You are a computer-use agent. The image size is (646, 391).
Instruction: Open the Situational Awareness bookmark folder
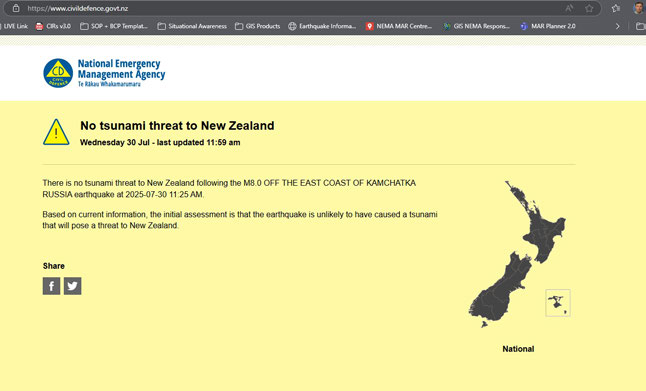(x=192, y=26)
